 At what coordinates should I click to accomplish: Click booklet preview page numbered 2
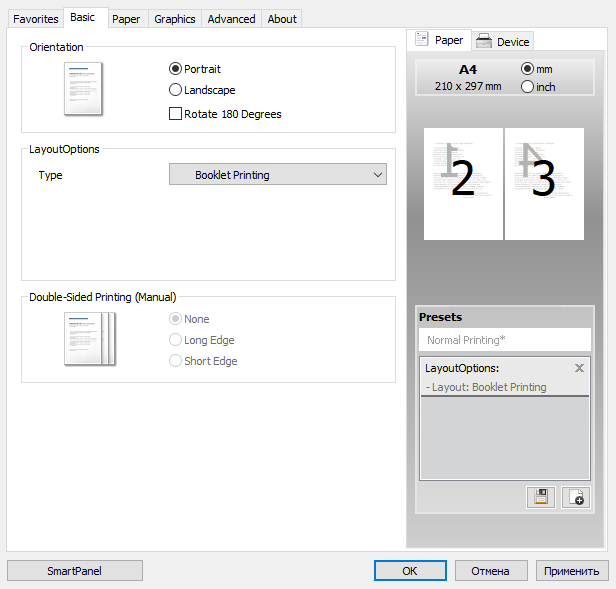click(x=463, y=183)
